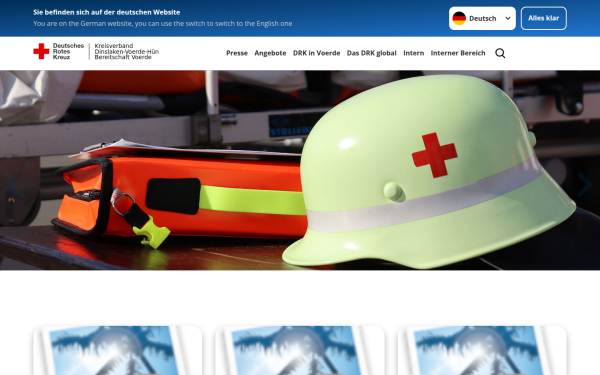Open the Angebote menu
Screen dimensions: 600x375
[x=270, y=53]
